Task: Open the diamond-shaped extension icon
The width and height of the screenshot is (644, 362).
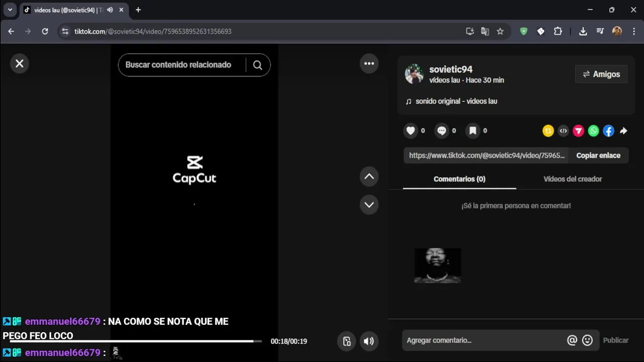Action: tap(541, 31)
